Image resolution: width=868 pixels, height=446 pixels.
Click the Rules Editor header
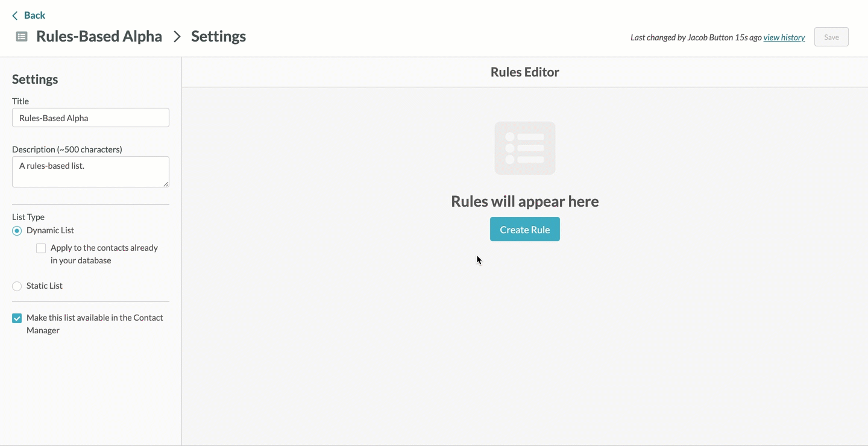[x=524, y=71]
